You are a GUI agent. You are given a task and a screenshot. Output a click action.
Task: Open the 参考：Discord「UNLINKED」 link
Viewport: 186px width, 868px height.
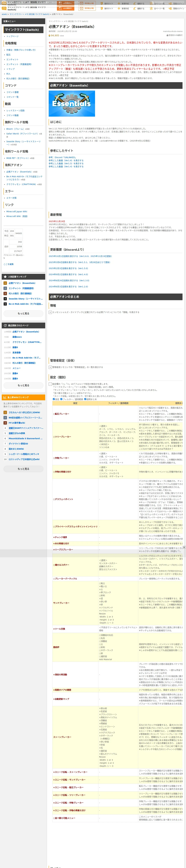[62, 157]
